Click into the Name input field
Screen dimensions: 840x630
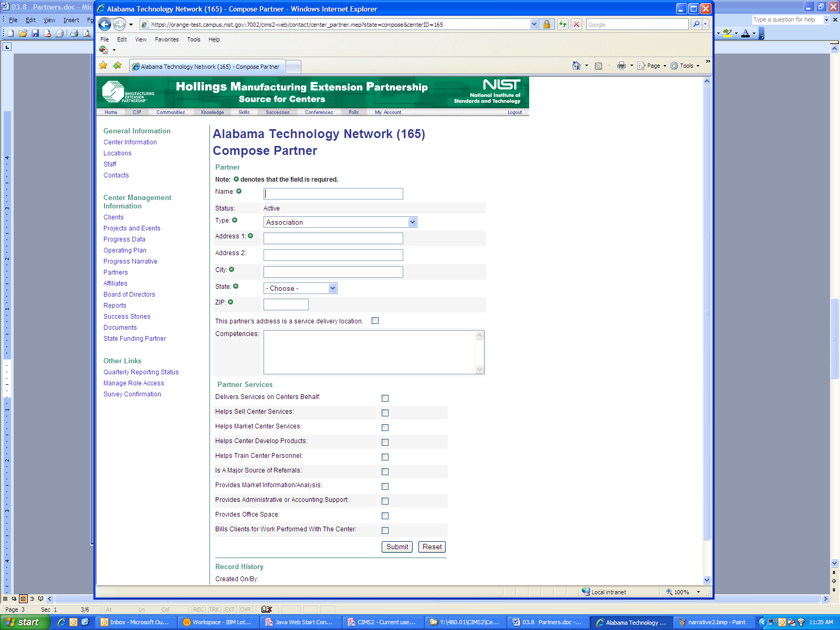[x=333, y=194]
